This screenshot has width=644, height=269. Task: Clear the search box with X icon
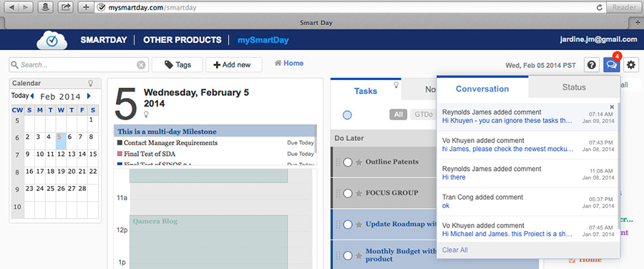pos(141,65)
